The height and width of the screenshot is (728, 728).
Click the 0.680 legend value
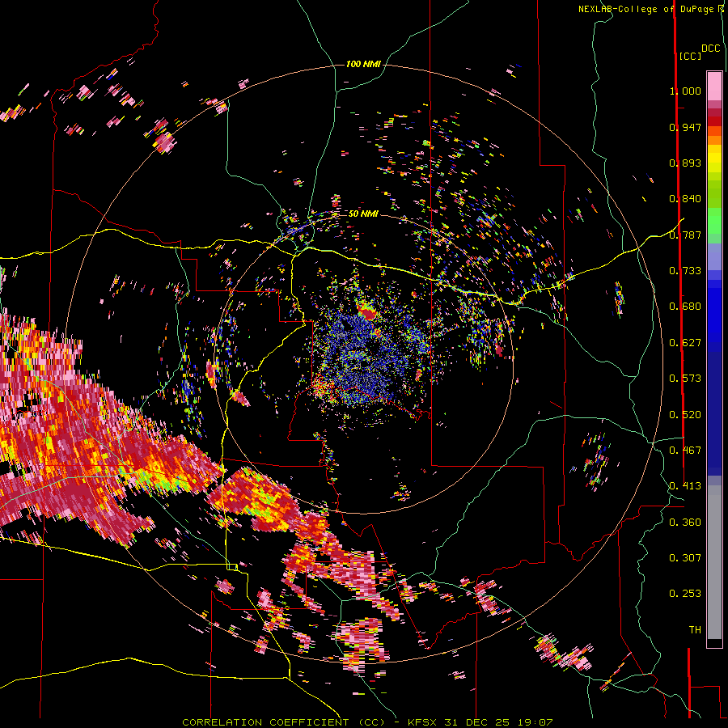[685, 307]
